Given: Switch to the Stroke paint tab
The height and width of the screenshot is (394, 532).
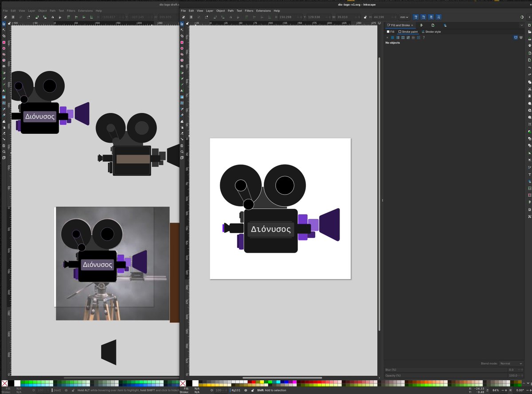Looking at the screenshot, I should (408, 32).
